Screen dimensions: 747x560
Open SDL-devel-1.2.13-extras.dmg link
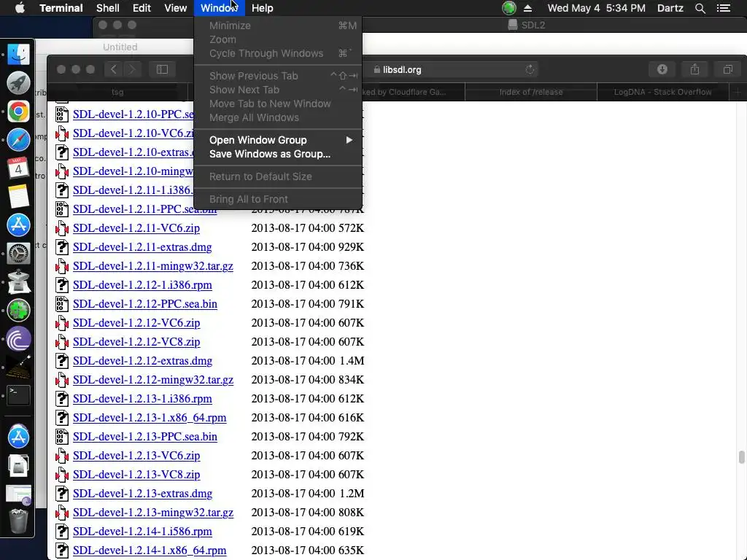click(x=142, y=494)
